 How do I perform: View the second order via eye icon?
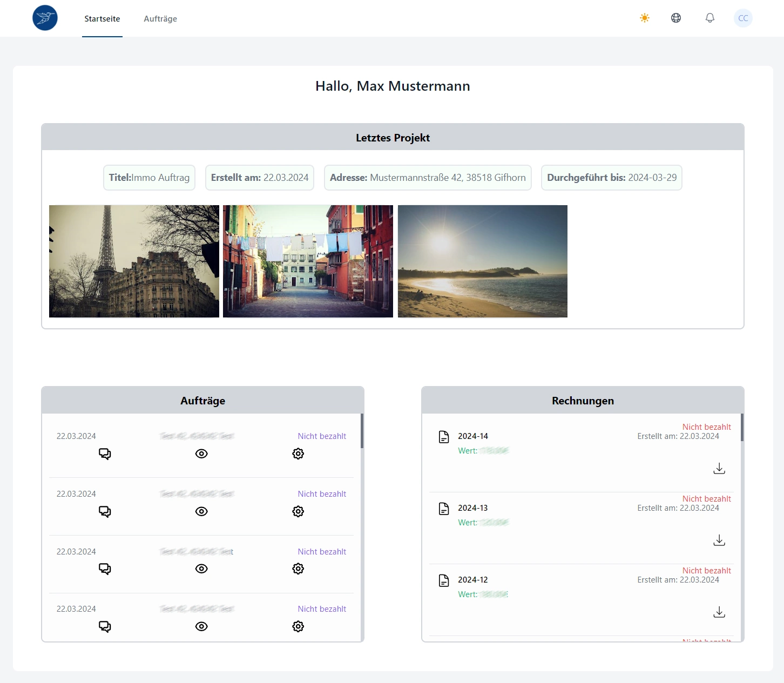click(x=201, y=511)
